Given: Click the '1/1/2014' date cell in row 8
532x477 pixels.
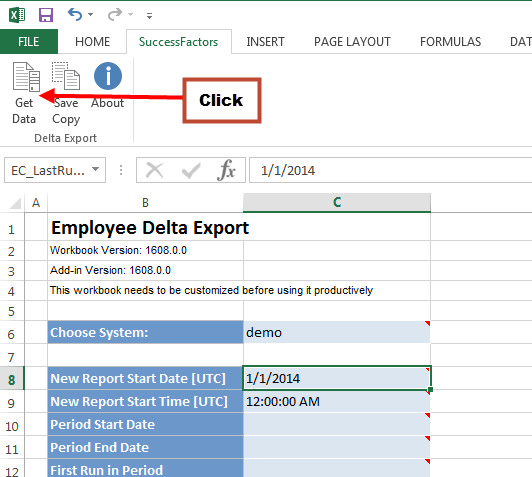Looking at the screenshot, I should click(337, 378).
